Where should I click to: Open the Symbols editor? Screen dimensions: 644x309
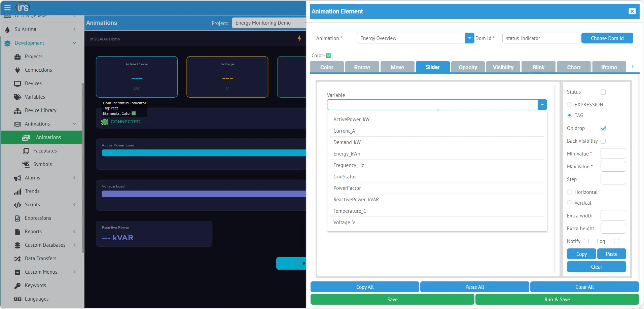tap(42, 164)
